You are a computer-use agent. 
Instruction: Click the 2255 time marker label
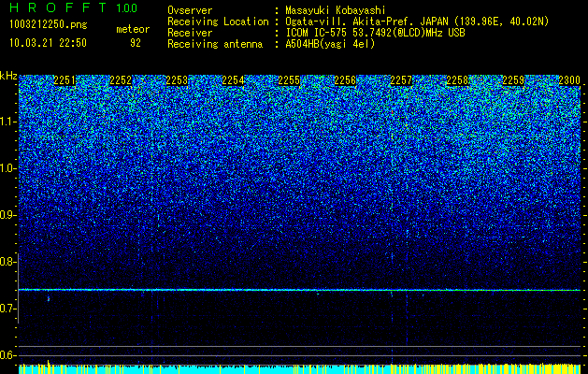[x=289, y=80]
